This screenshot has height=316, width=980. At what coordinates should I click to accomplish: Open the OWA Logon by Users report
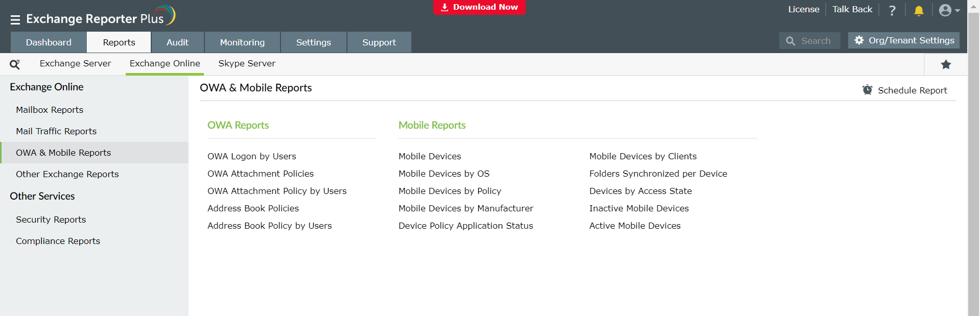pyautogui.click(x=252, y=156)
